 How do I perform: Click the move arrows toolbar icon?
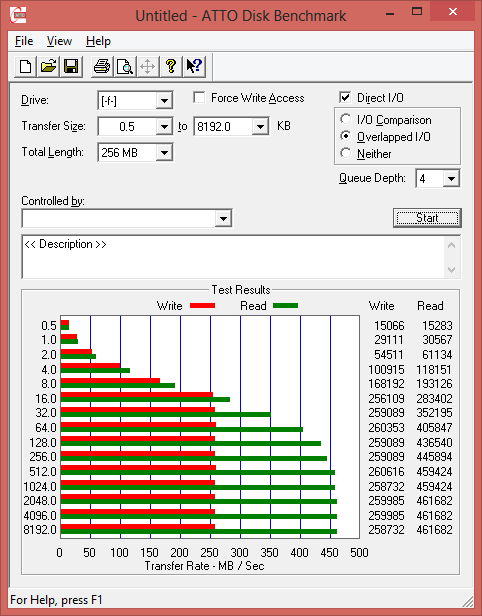tap(148, 66)
